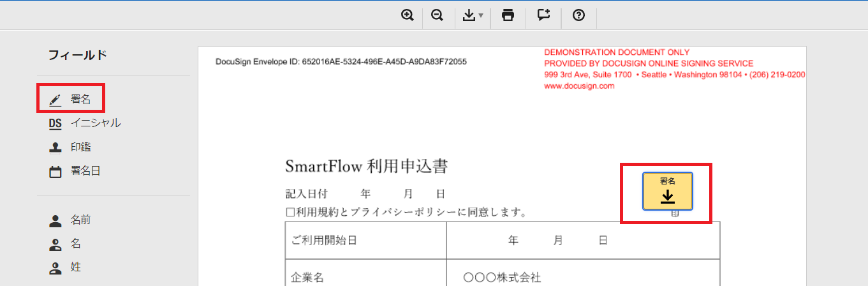
Task: Click the SmartFlow 利用申込書 title
Action: [367, 167]
